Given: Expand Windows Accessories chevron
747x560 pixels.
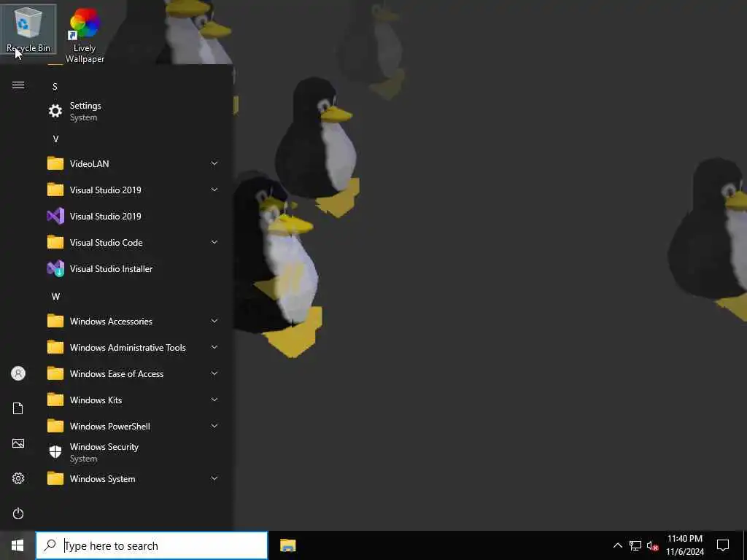Looking at the screenshot, I should click(214, 321).
